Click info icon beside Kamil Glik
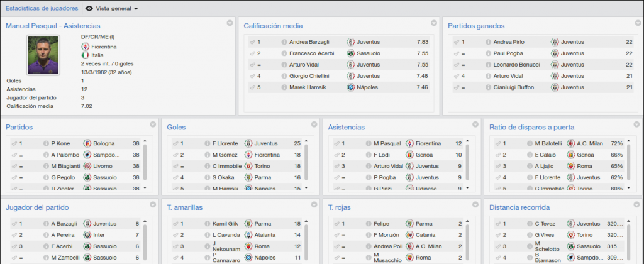The height and width of the screenshot is (264, 644). click(x=208, y=224)
